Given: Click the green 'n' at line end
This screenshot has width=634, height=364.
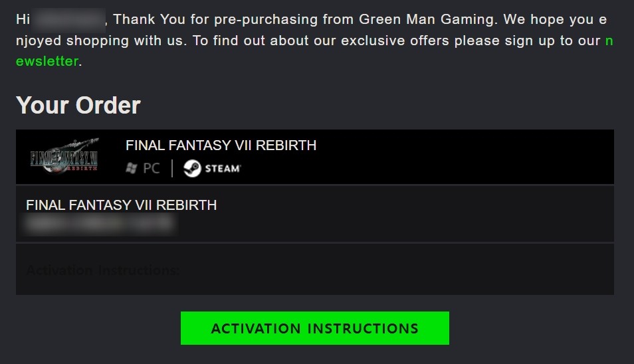Looking at the screenshot, I should [609, 41].
